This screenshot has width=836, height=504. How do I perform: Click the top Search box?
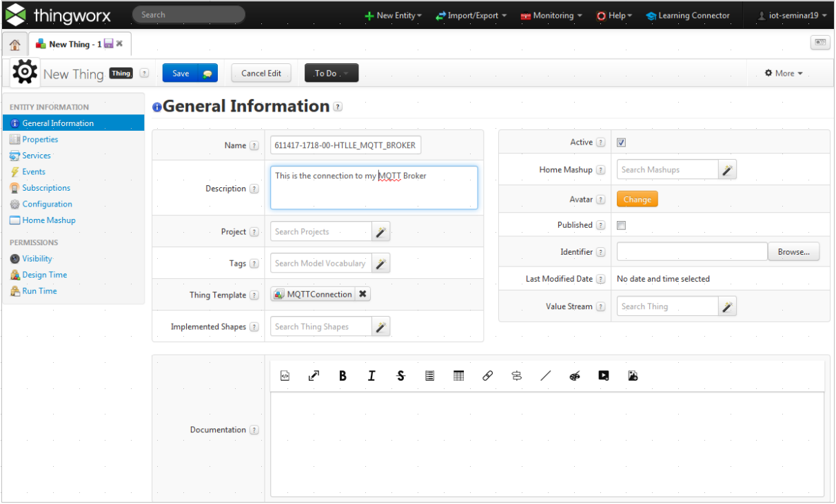pos(188,14)
